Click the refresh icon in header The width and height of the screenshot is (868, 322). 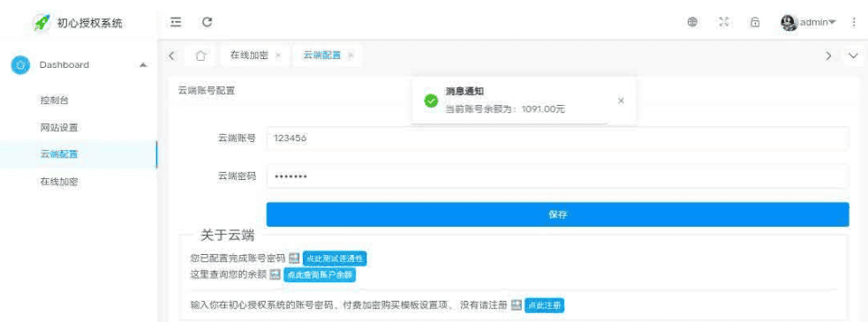[207, 22]
